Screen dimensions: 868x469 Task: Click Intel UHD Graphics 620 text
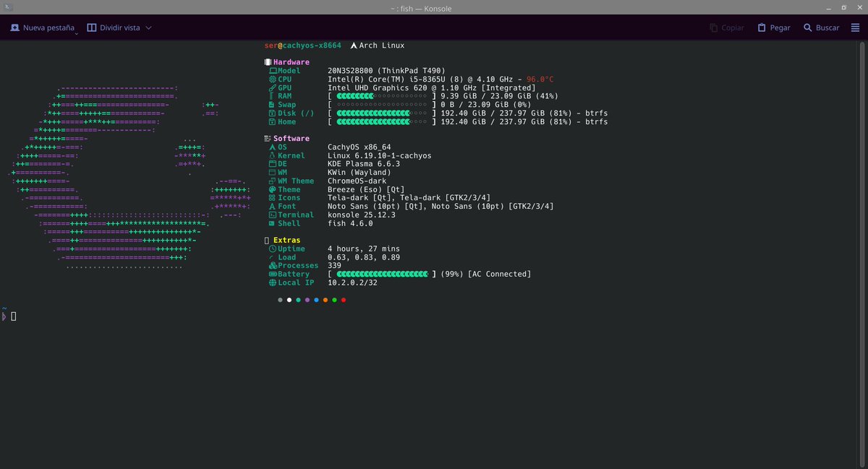tap(379, 87)
